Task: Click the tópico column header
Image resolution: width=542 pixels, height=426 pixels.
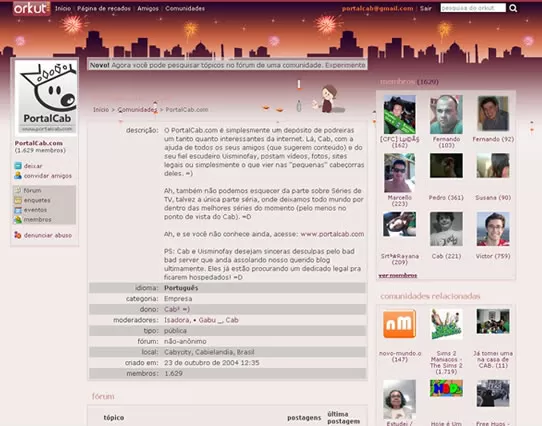Action: click(x=114, y=418)
